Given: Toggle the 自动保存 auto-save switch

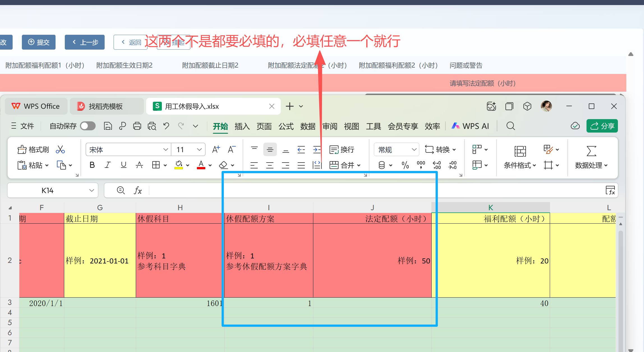Looking at the screenshot, I should pyautogui.click(x=88, y=126).
